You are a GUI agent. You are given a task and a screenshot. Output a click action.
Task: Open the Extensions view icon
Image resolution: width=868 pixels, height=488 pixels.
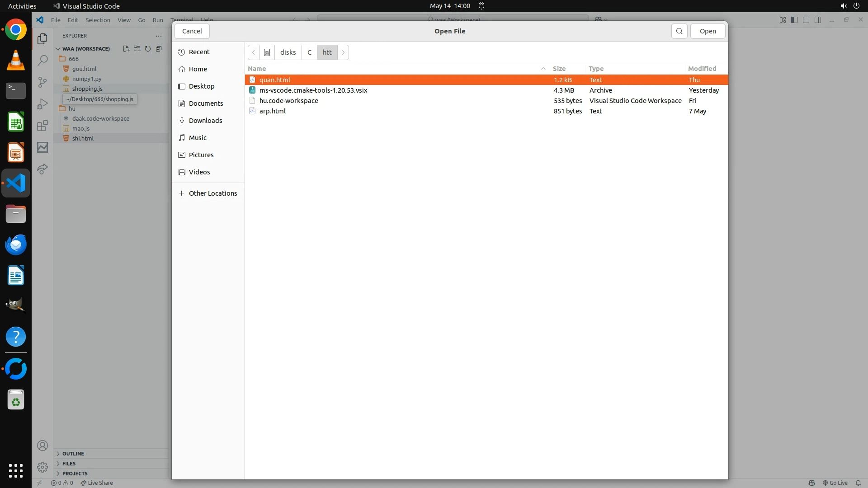click(42, 126)
